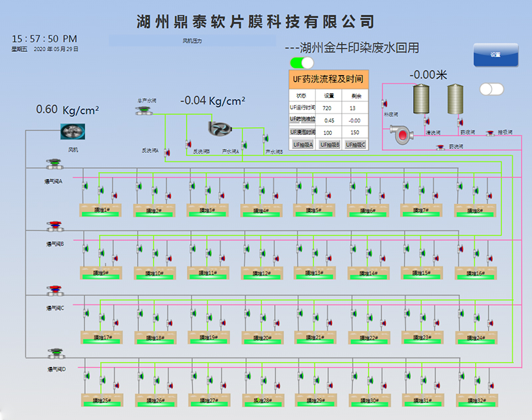This screenshot has height=420, width=532.
Task: Select membrane stack 膜堆27#
Action: [x=209, y=400]
